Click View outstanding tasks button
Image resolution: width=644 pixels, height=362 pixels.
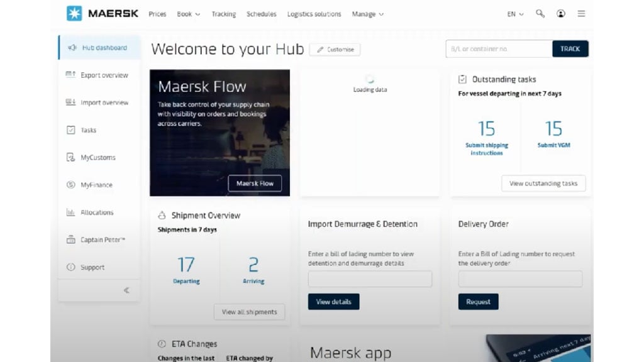pos(543,184)
